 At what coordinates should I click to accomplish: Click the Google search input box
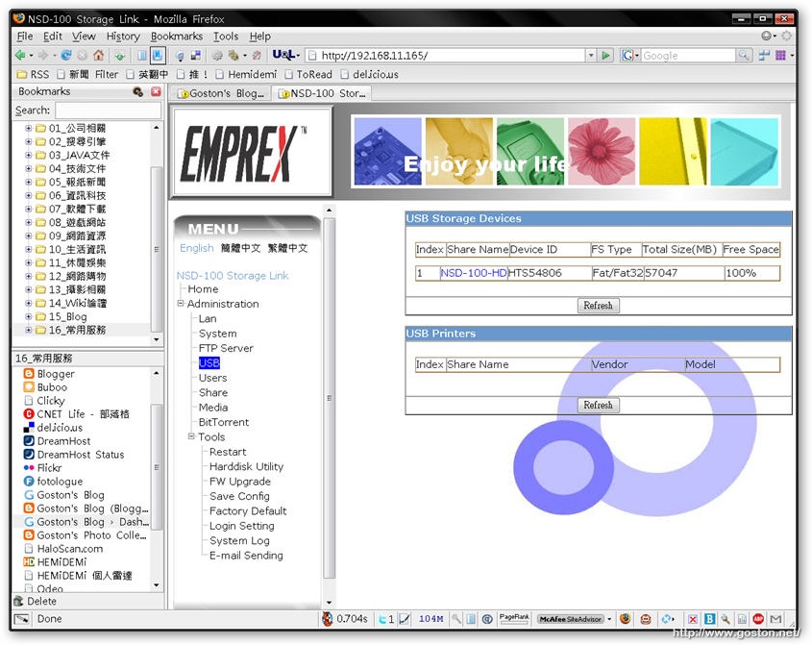point(688,55)
